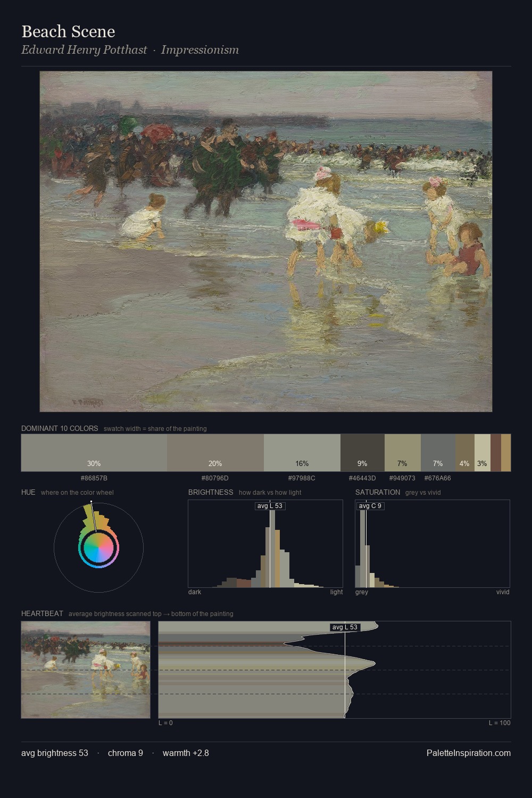This screenshot has height=798, width=532.
Task: Click the HUE section heading
Action: coord(28,492)
